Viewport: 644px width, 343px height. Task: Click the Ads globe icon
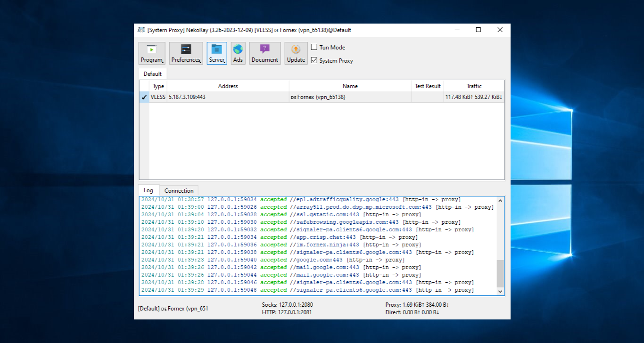238,49
